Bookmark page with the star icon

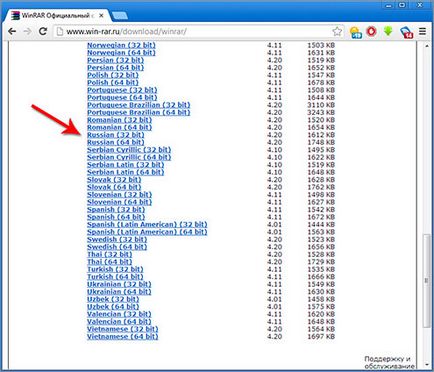point(337,32)
